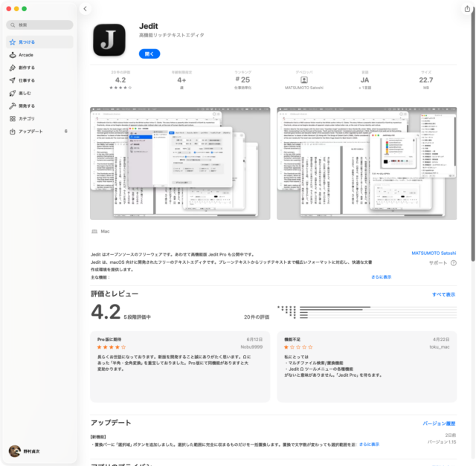Open the 仕事する sidebar section

point(39,80)
